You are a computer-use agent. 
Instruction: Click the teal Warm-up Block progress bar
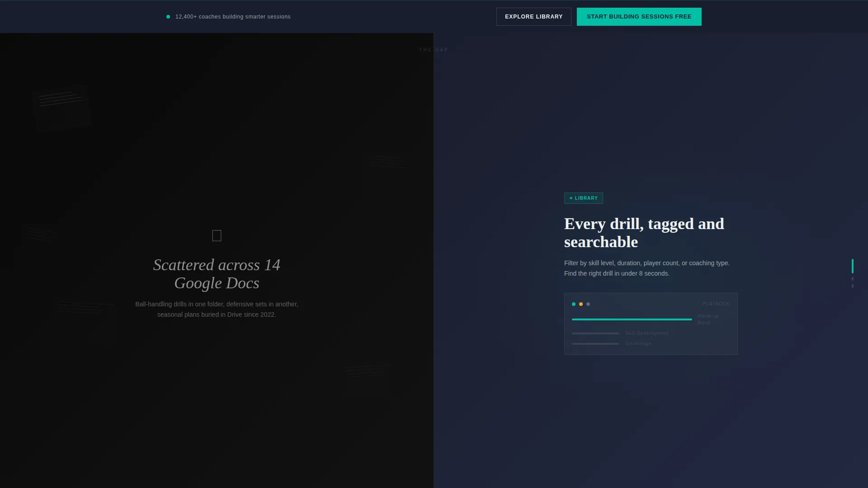(632, 319)
